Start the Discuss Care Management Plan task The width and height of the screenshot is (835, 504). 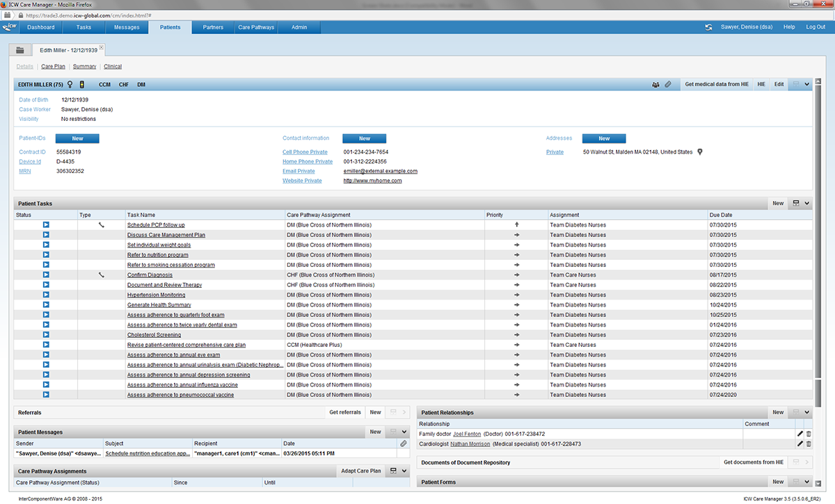click(46, 235)
